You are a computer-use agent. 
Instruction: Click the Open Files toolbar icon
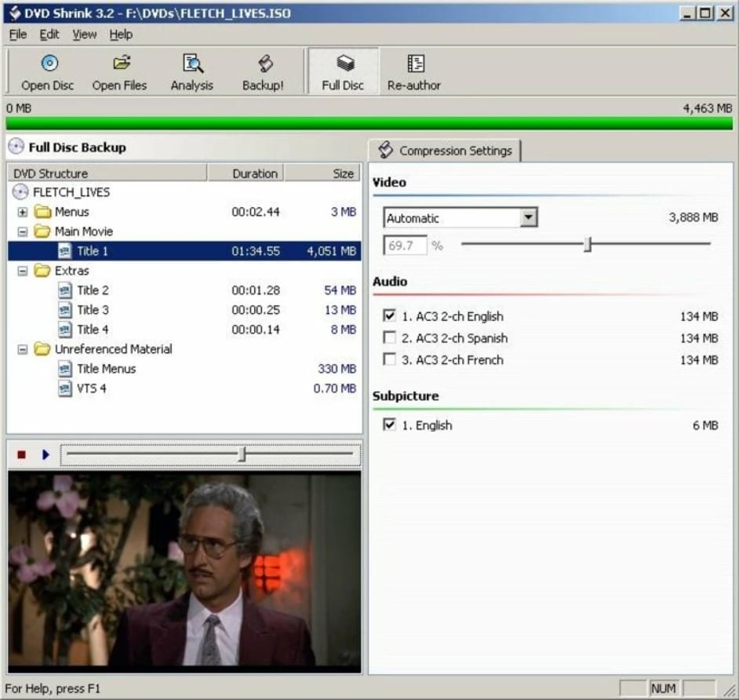tap(121, 63)
